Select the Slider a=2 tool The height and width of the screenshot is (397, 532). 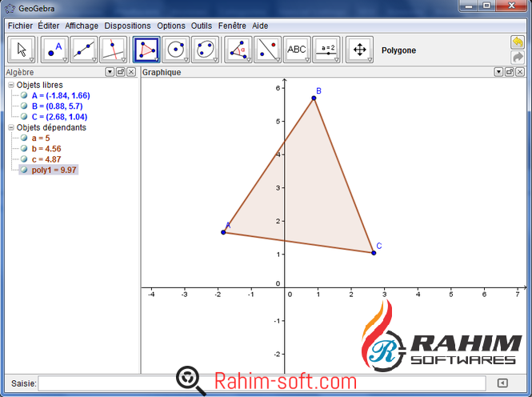326,50
